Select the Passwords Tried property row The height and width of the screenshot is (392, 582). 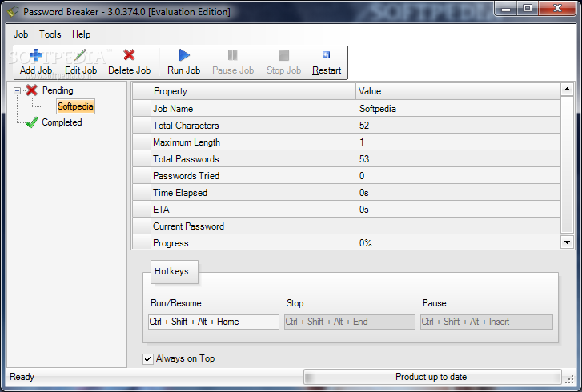347,176
